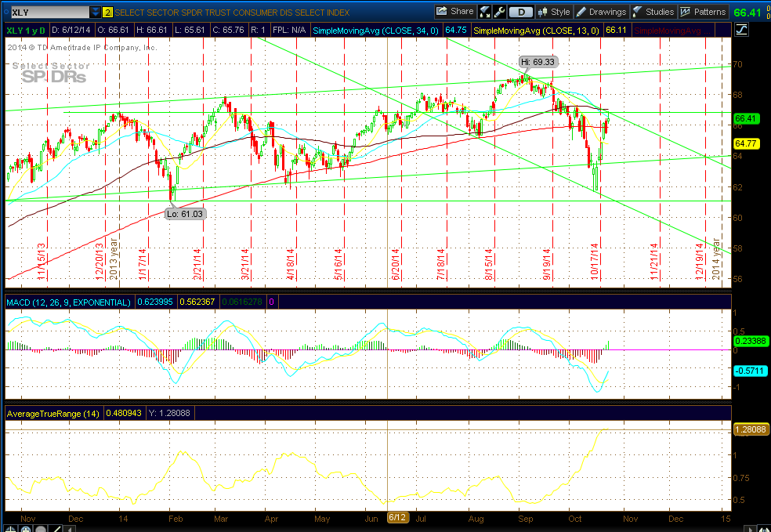
Task: Click the large 66.41 last price at top right
Action: pyautogui.click(x=747, y=13)
